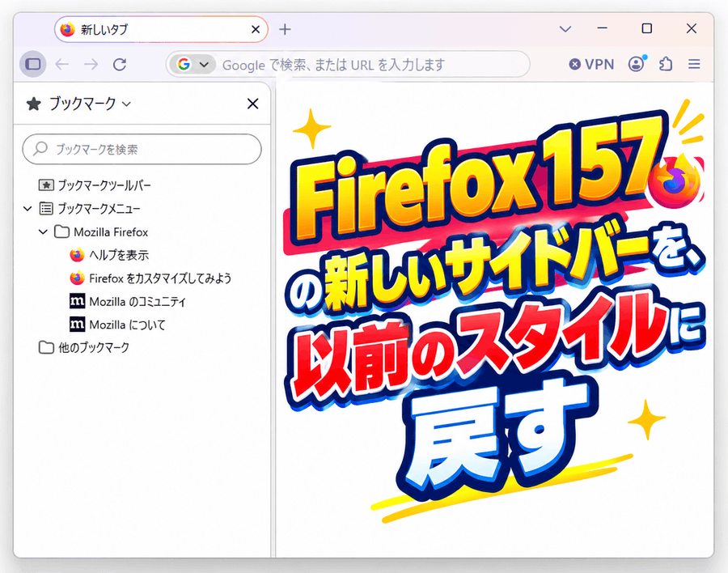The image size is (728, 573).
Task: Click the Mozilla m icon beside Mozilla について
Action: coord(77,325)
